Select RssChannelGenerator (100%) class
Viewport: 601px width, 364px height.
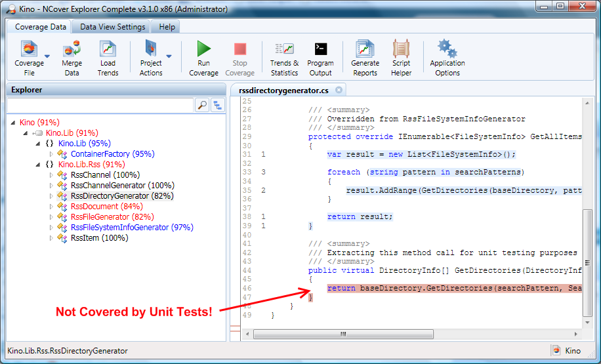(x=123, y=186)
